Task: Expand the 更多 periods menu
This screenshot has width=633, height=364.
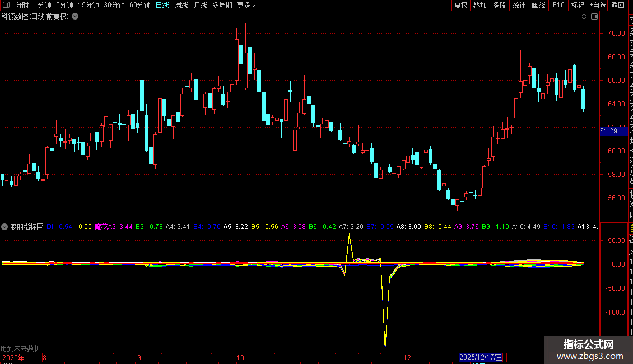Action: click(246, 5)
